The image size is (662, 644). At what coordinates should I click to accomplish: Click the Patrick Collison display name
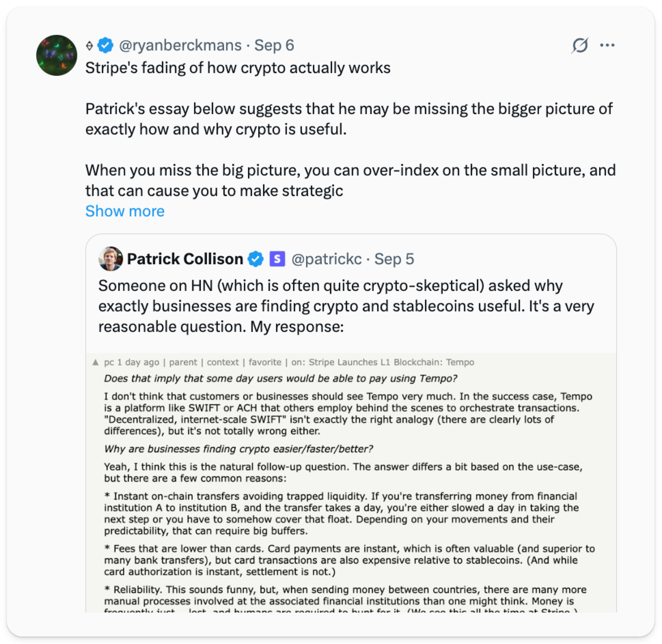pyautogui.click(x=185, y=259)
